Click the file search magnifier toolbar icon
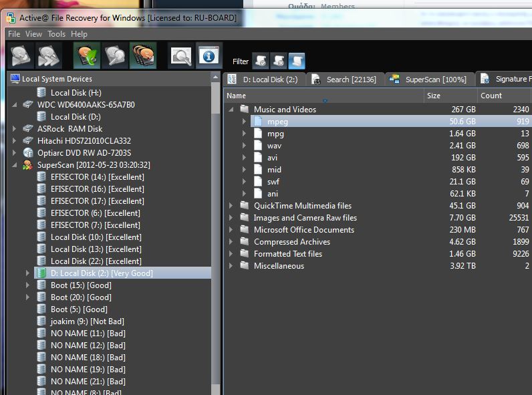The height and width of the screenshot is (395, 532). (x=181, y=55)
